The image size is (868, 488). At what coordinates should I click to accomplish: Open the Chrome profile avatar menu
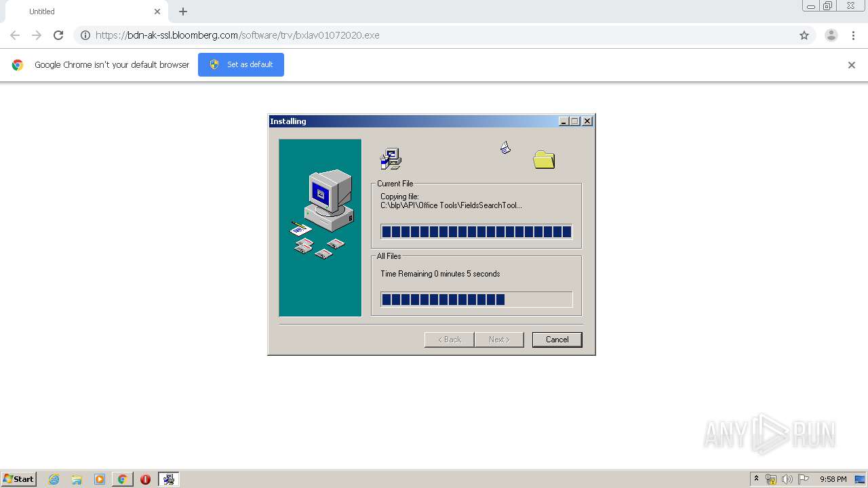(x=831, y=35)
